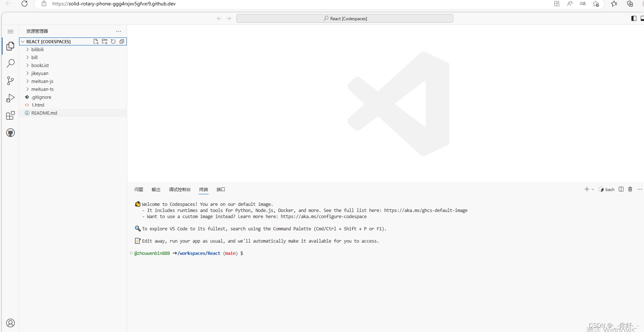Refresh the explorer file tree
The width and height of the screenshot is (644, 332).
click(x=113, y=41)
